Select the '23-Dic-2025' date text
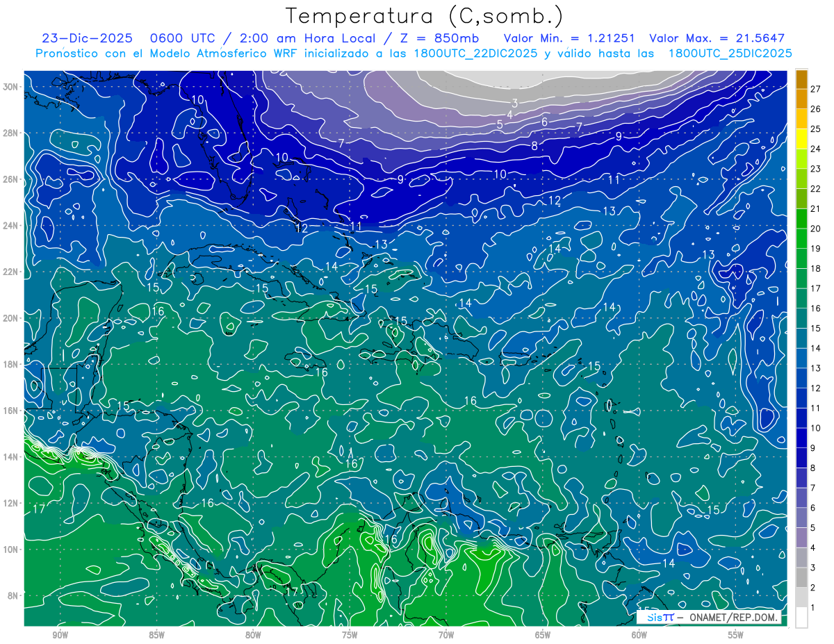 pyautogui.click(x=88, y=38)
